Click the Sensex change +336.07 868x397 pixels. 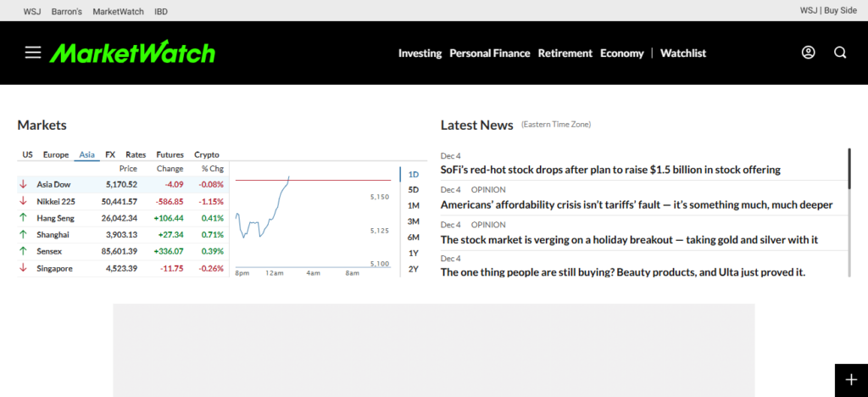(x=169, y=251)
